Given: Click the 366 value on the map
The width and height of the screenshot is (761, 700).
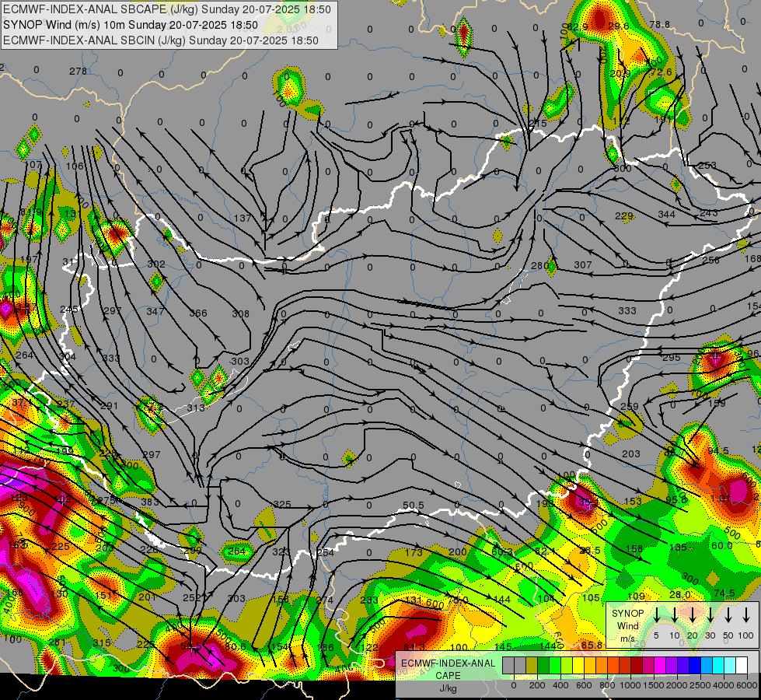Looking at the screenshot, I should pyautogui.click(x=198, y=313).
